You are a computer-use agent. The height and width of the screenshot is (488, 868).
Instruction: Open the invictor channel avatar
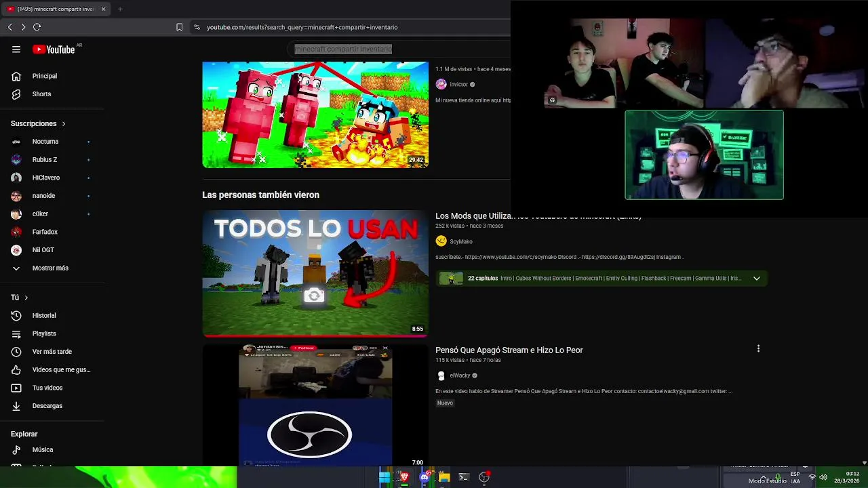pyautogui.click(x=441, y=84)
